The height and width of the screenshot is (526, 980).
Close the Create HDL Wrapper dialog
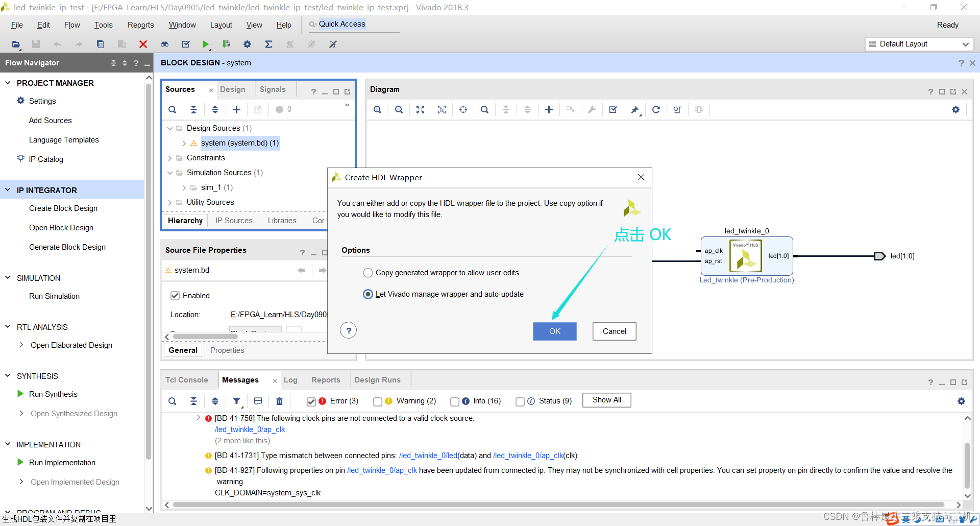[x=641, y=177]
